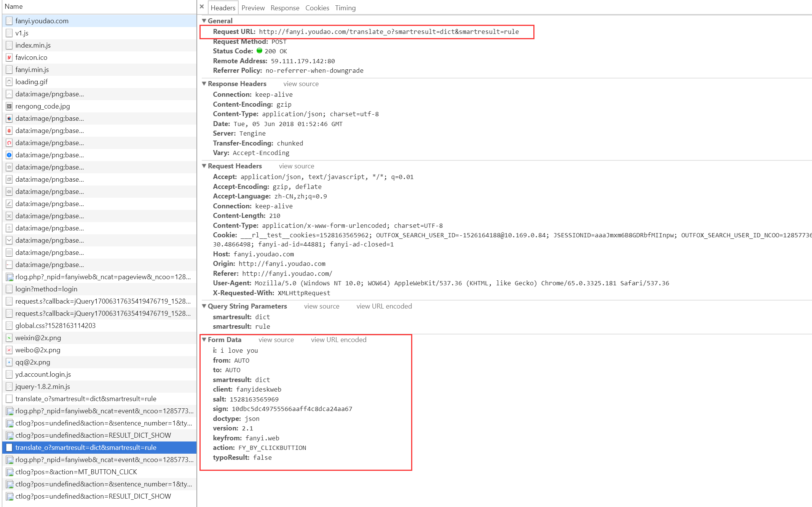Open the Timing tab
Screen dimensions: 812x507
(345, 8)
